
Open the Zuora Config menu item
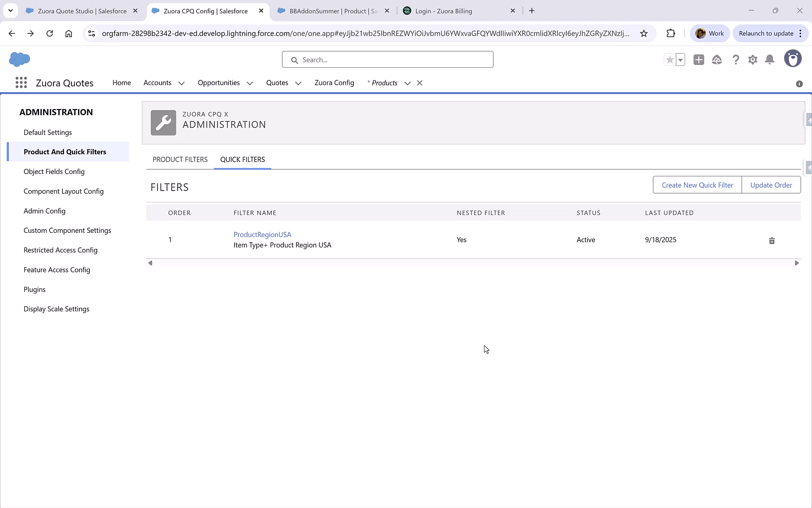[x=334, y=83]
